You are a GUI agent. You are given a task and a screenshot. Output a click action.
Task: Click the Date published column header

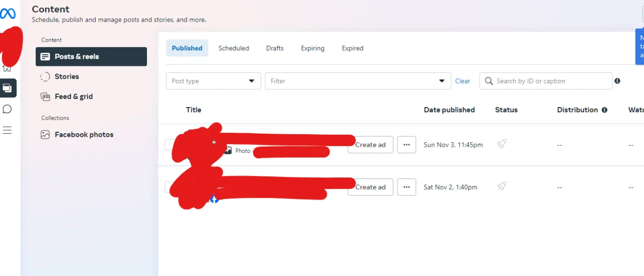point(449,110)
